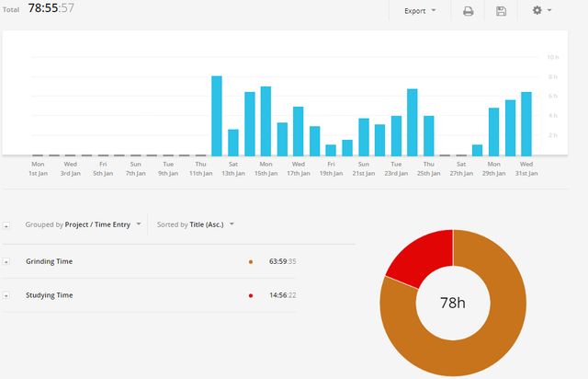This screenshot has width=588, height=379.
Task: Expand all groups toggle beside Grouped by
Action: click(6, 225)
